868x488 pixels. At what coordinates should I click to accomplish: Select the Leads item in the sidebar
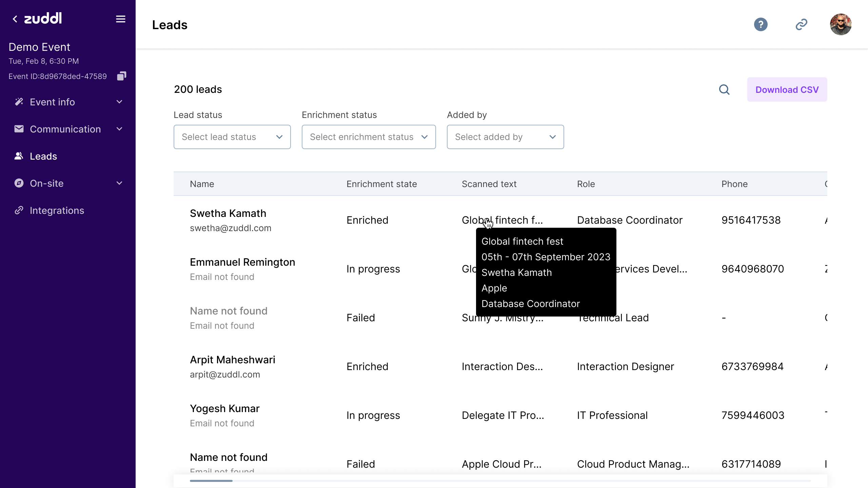[x=43, y=156]
